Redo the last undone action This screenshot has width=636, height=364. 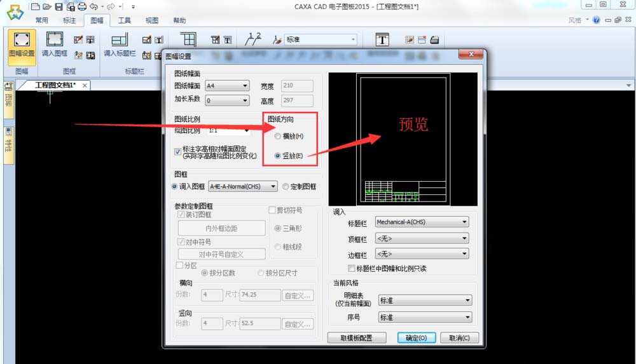coord(110,6)
